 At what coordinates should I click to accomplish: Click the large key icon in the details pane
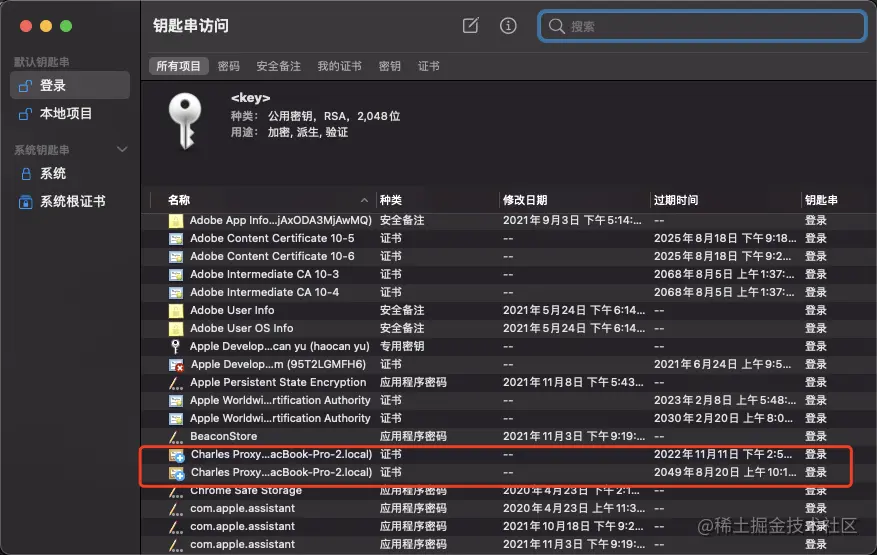185,121
